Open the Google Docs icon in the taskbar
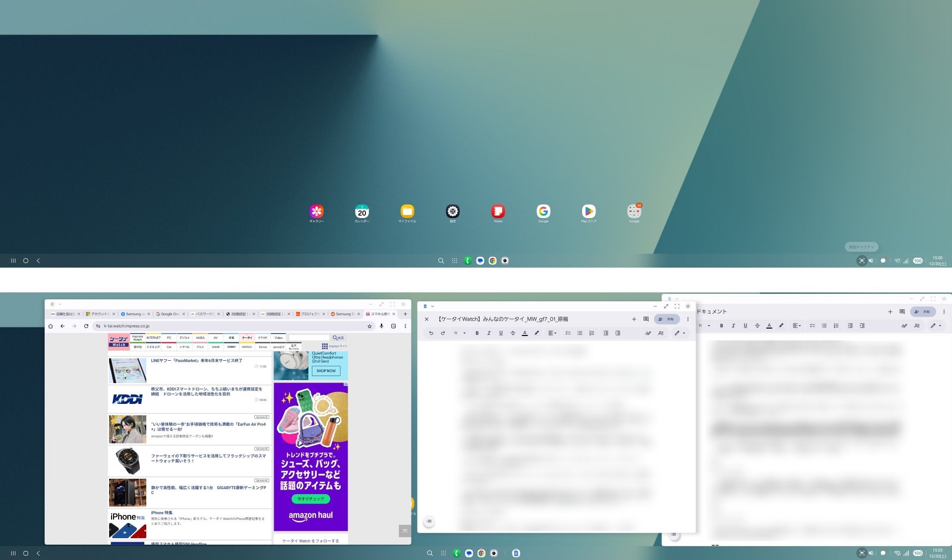Viewport: 952px width, 560px height. point(516,553)
